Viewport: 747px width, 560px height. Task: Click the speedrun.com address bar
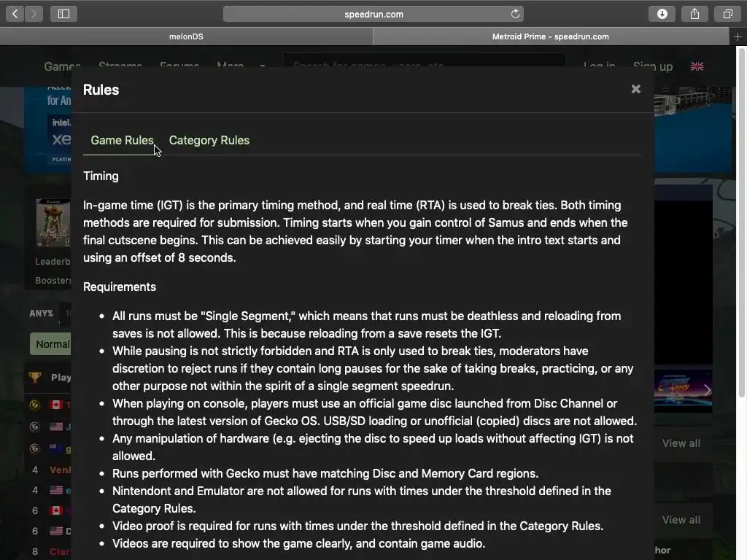tap(373, 14)
